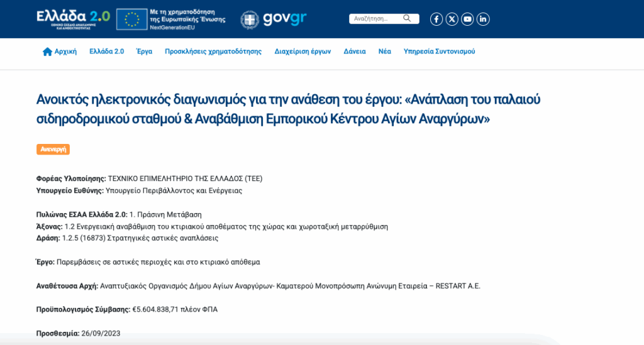The image size is (644, 345).
Task: Click the home icon beside Αρχική
Action: [x=47, y=52]
